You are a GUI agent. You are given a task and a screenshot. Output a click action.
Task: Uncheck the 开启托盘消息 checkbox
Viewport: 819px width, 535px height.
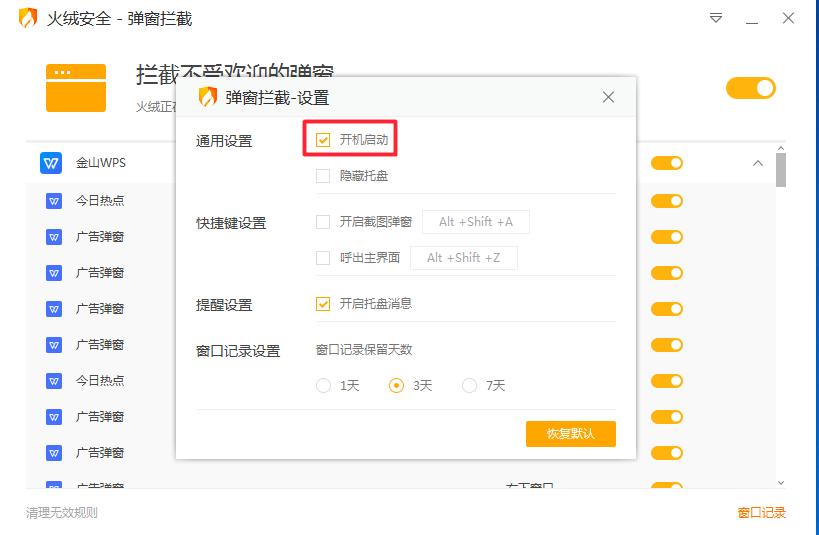pyautogui.click(x=323, y=304)
